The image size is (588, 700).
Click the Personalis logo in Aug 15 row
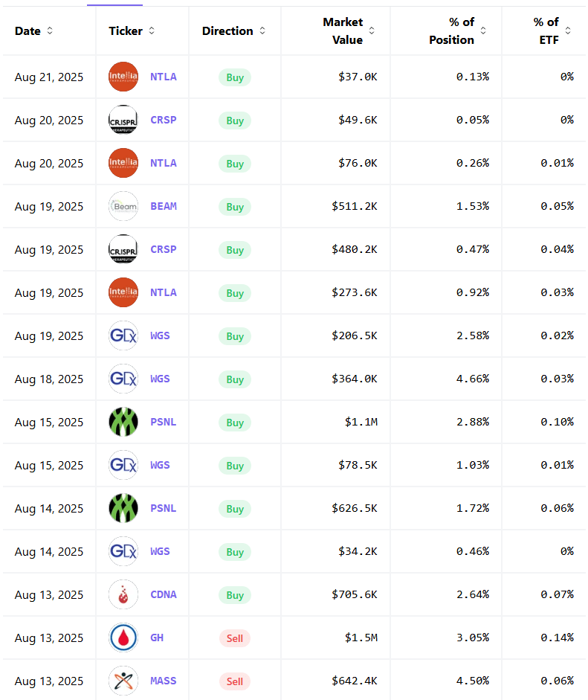(x=123, y=422)
